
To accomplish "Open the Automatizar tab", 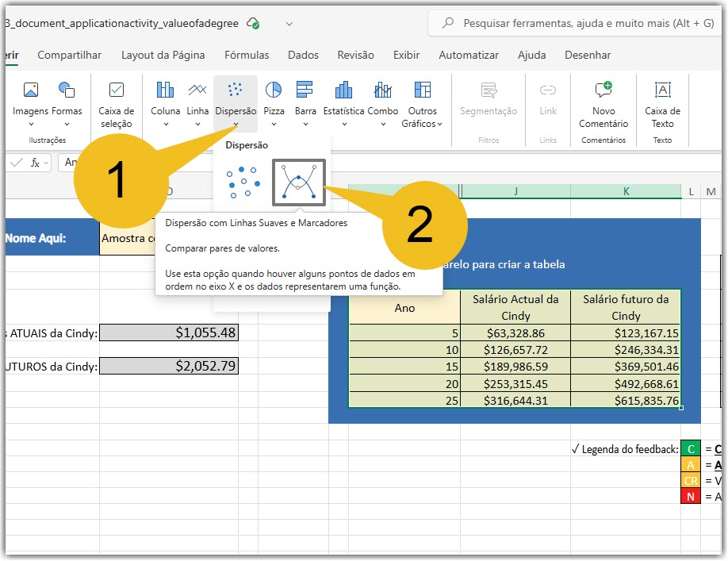I will (469, 56).
